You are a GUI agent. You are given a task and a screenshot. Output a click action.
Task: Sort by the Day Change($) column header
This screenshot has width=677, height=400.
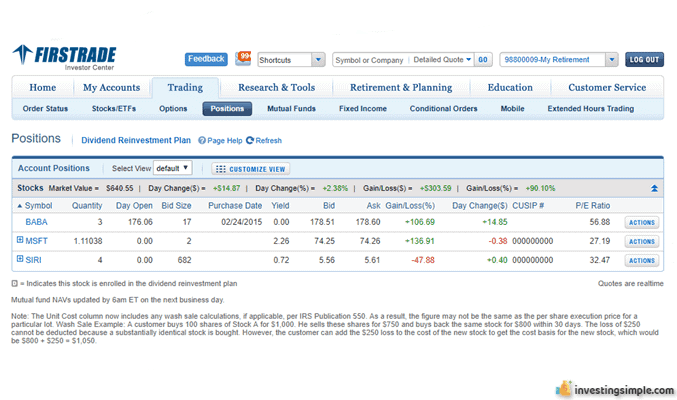480,206
